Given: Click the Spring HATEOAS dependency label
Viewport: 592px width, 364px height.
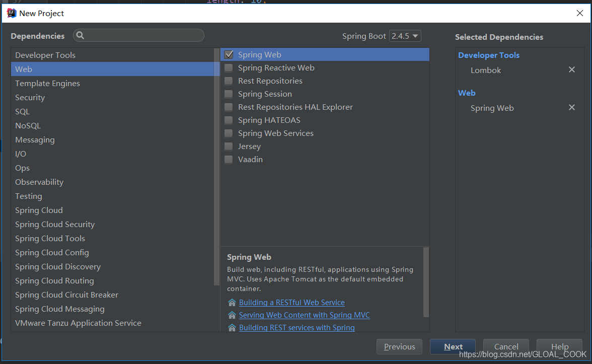Looking at the screenshot, I should pos(269,120).
